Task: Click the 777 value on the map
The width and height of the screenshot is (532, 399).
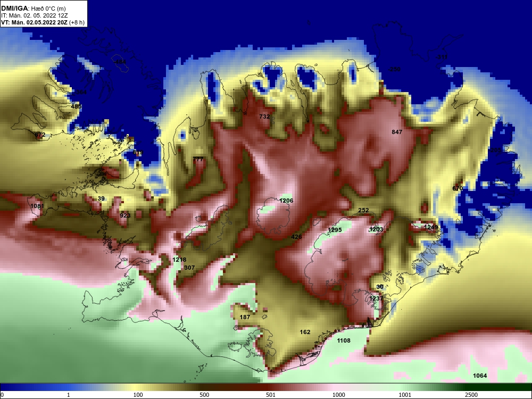Action: (198, 159)
